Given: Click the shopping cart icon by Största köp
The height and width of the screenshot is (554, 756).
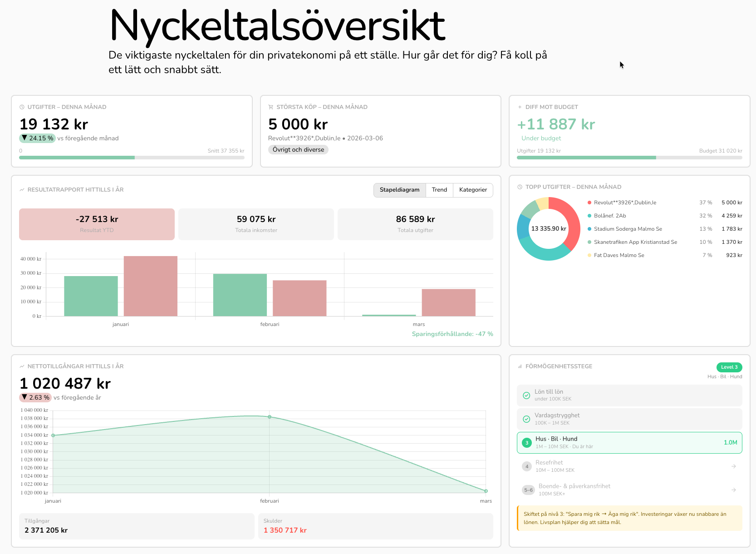Looking at the screenshot, I should click(271, 107).
